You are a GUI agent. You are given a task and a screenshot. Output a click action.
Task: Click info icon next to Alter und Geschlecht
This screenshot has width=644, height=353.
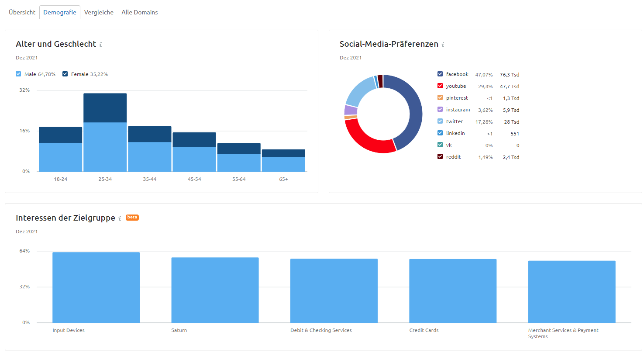[x=100, y=45]
